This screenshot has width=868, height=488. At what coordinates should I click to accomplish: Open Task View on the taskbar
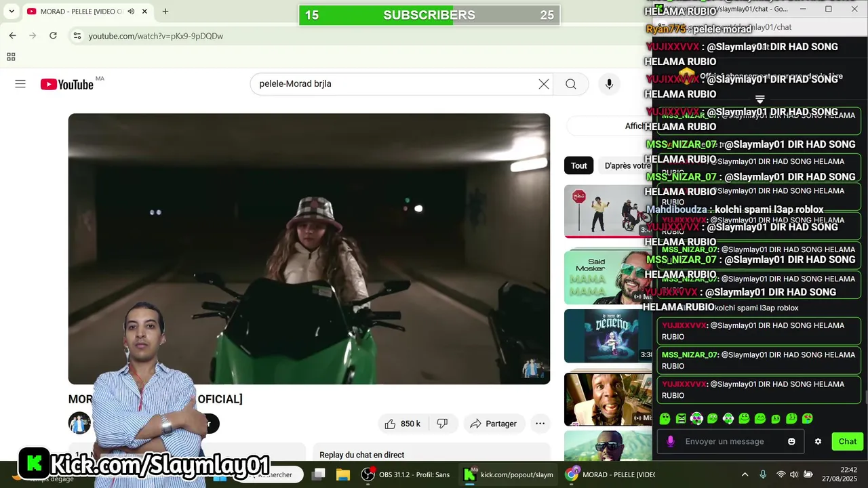pyautogui.click(x=318, y=474)
